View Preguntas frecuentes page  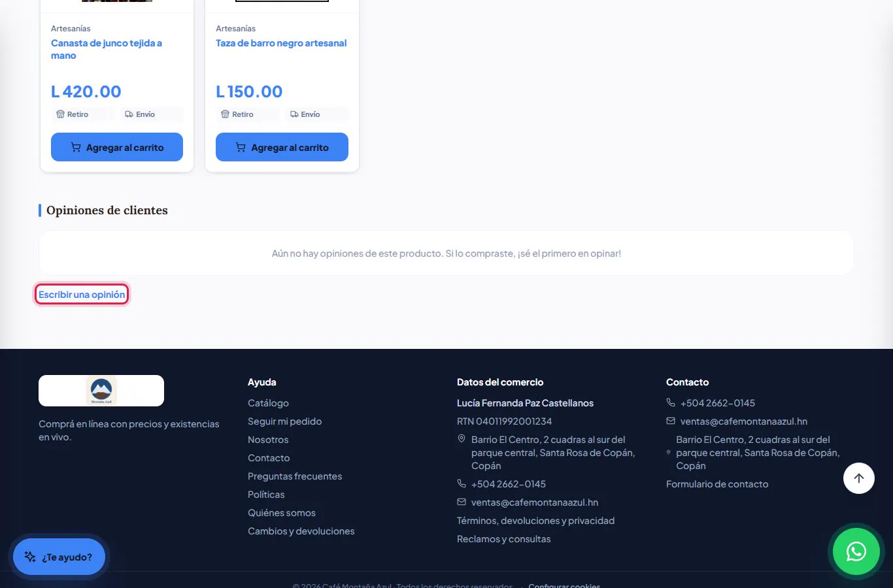tap(295, 476)
